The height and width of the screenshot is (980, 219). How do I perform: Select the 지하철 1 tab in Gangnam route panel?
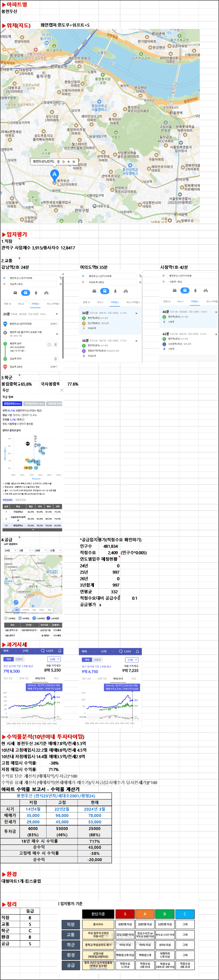click(35, 304)
